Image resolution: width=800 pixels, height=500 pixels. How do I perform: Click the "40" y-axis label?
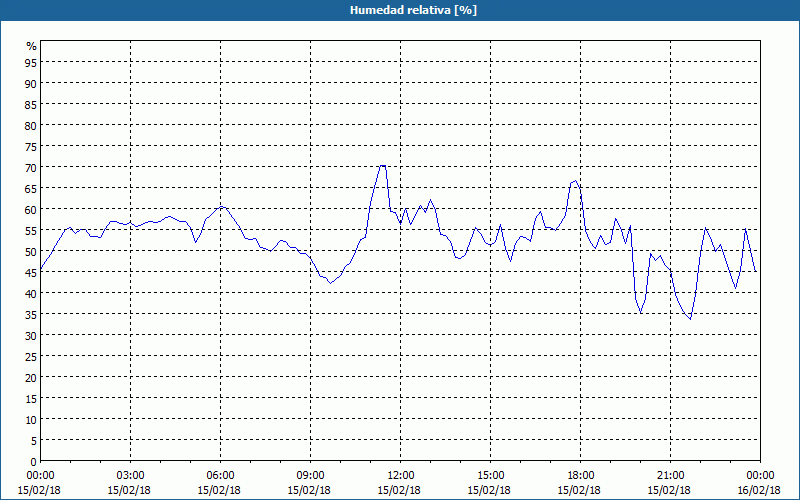point(31,293)
